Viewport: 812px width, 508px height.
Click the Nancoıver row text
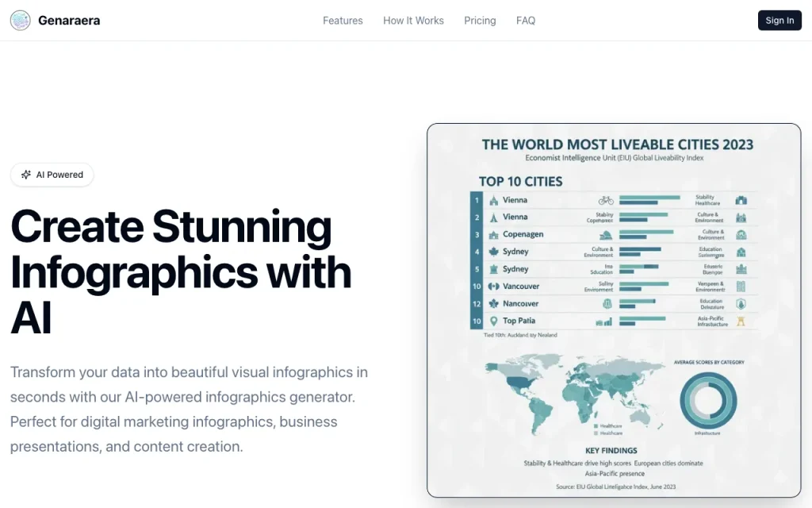520,304
